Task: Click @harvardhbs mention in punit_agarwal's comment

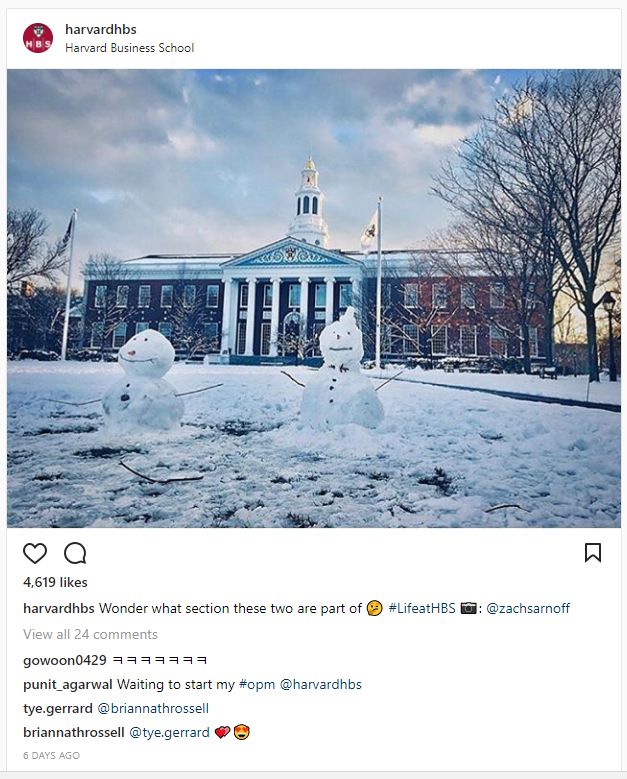Action: 320,684
